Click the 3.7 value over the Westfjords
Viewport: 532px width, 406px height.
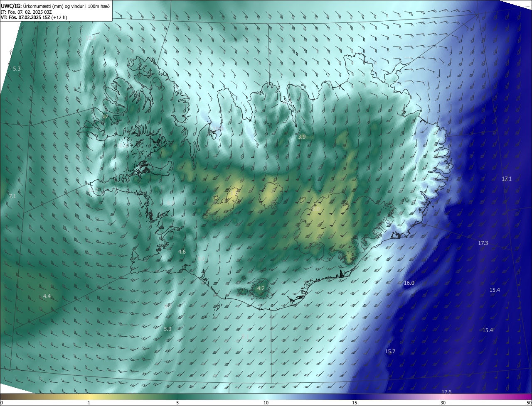(104, 117)
